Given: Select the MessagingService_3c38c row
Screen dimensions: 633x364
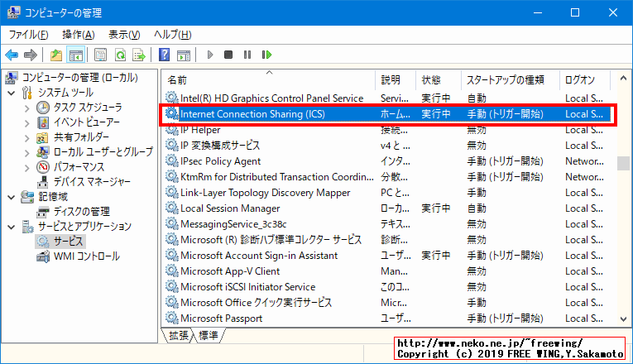Looking at the screenshot, I should pos(233,224).
